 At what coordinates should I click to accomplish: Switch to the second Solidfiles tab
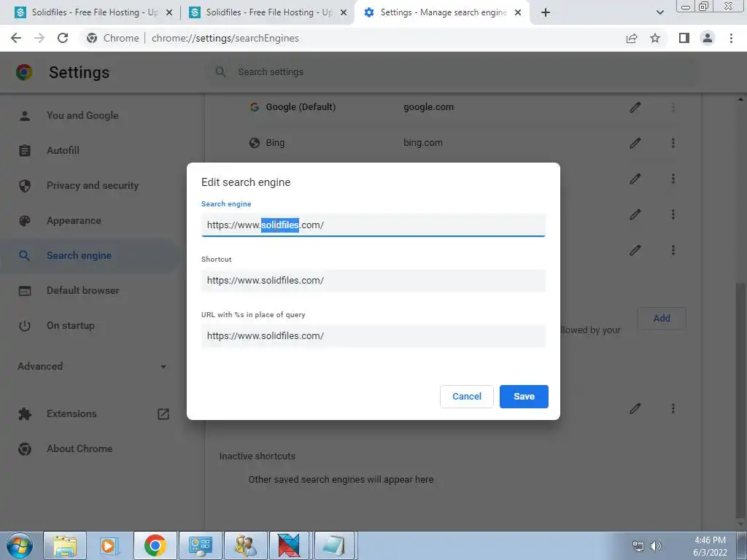click(268, 12)
